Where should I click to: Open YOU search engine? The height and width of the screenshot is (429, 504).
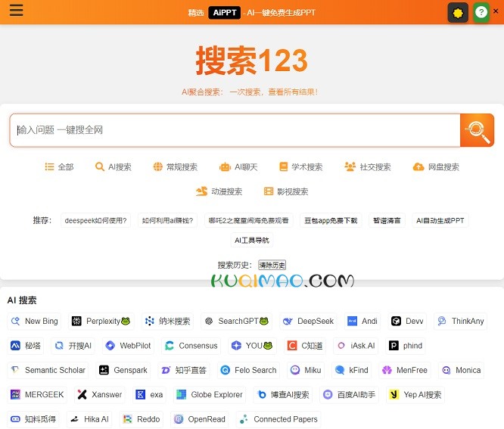252,346
